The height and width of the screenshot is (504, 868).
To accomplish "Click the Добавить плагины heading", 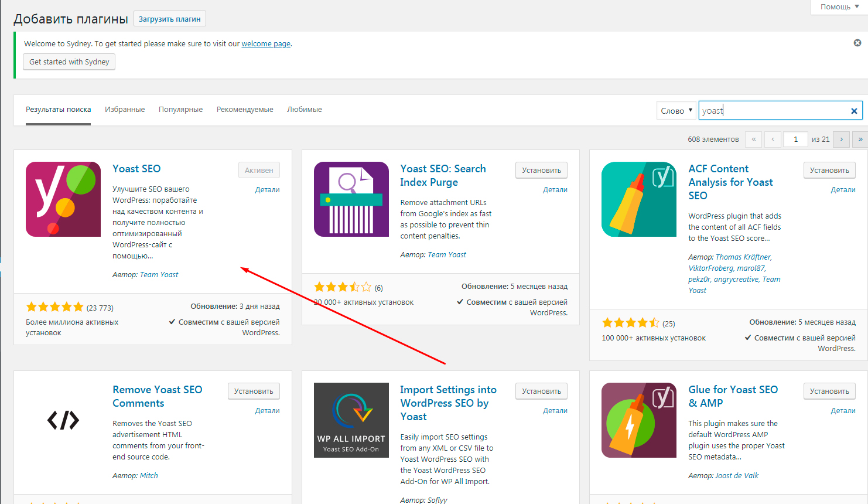I will 71,19.
